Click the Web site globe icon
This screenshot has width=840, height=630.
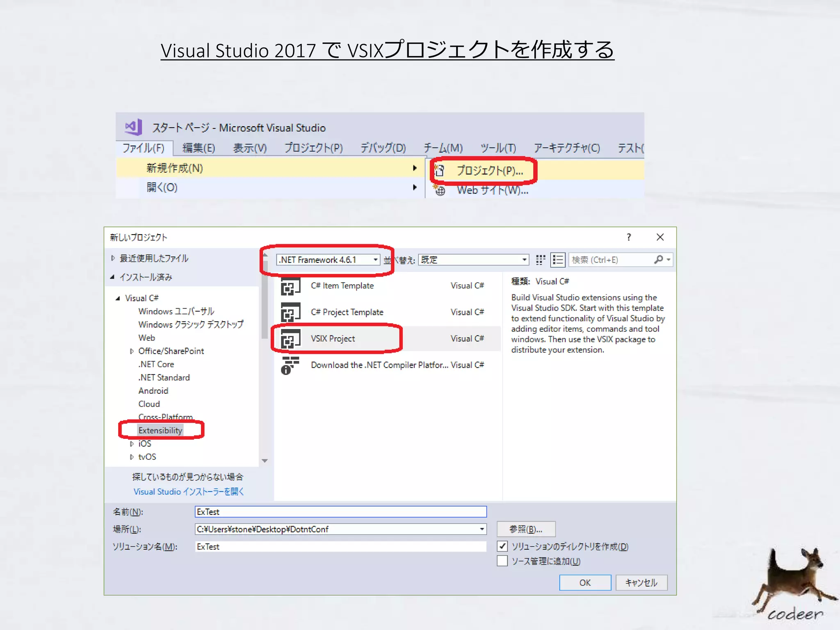tap(440, 190)
